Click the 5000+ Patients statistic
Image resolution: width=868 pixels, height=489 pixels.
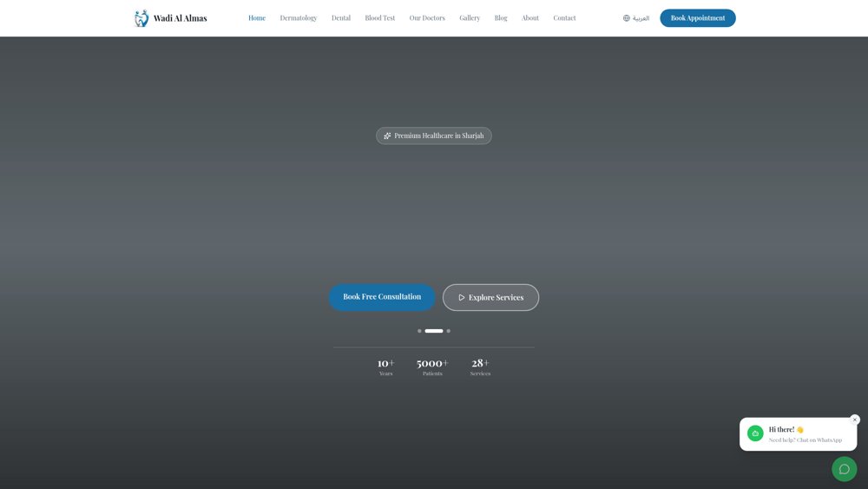[432, 367]
